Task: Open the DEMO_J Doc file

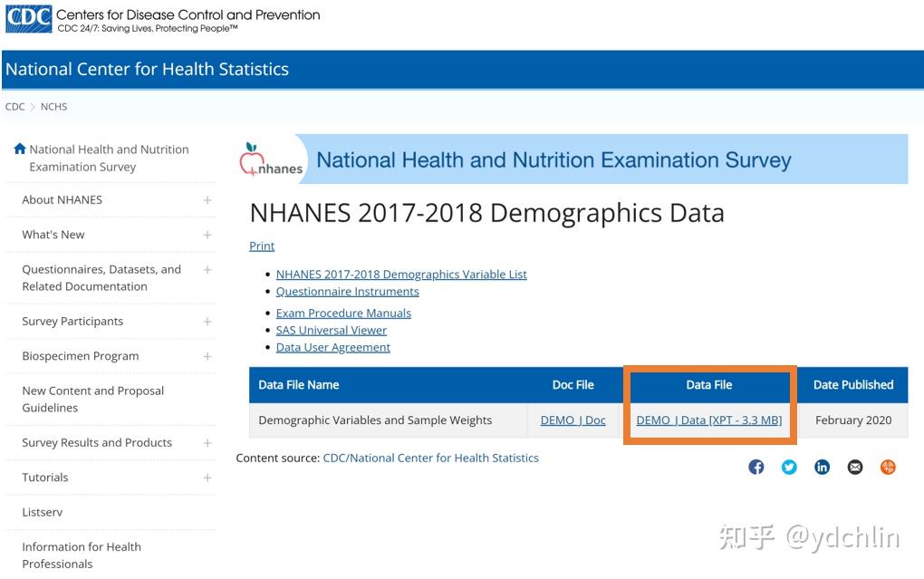Action: (x=573, y=420)
